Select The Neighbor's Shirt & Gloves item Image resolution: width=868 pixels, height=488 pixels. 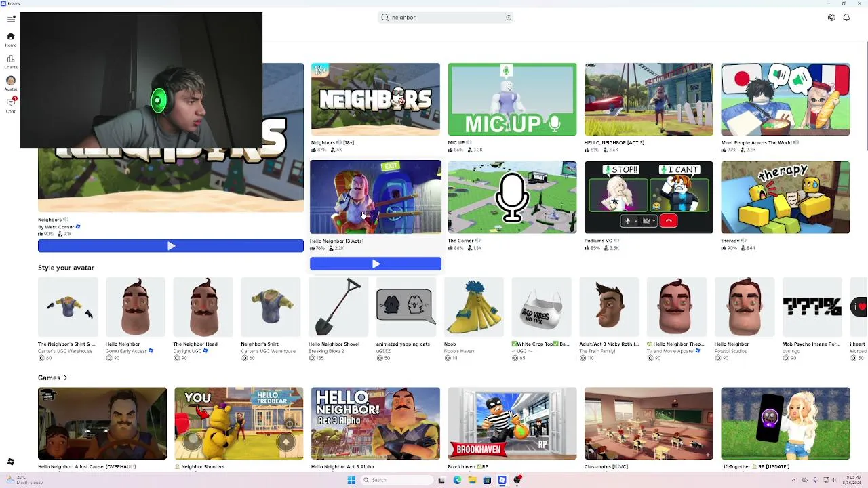[68, 307]
